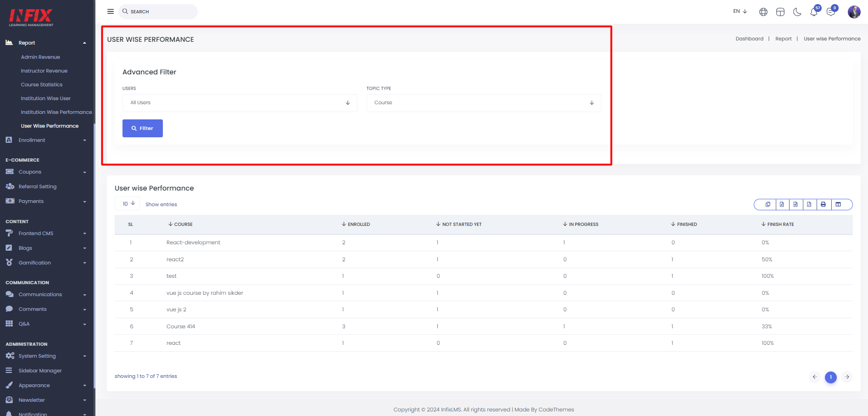Screen dimensions: 868x416
Task: Export the table as PDF
Action: click(x=809, y=204)
